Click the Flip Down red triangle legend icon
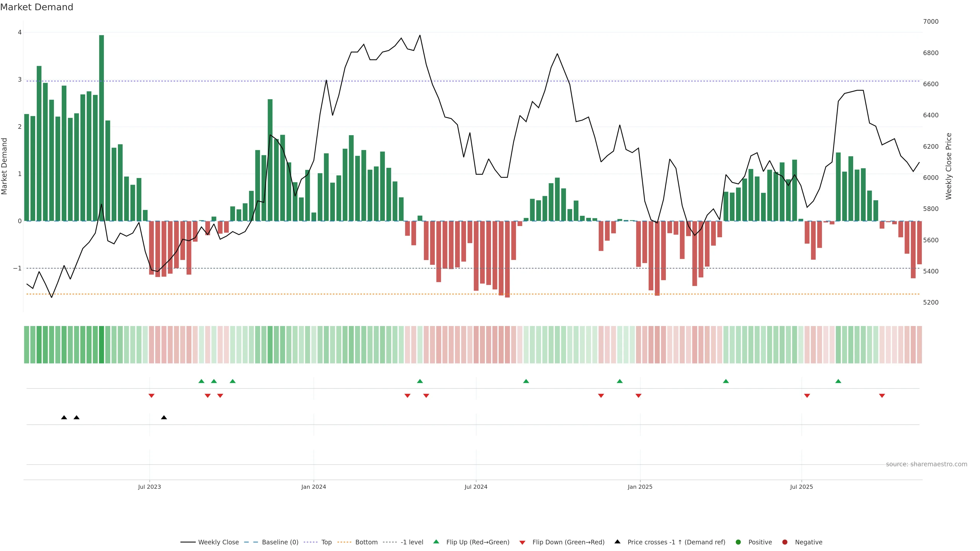980x551 pixels. [x=522, y=542]
